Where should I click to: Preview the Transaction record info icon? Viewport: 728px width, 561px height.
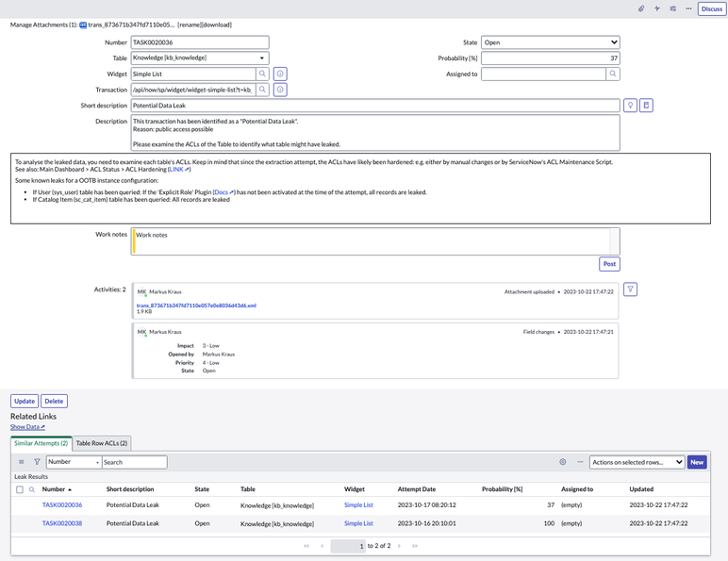[x=280, y=90]
